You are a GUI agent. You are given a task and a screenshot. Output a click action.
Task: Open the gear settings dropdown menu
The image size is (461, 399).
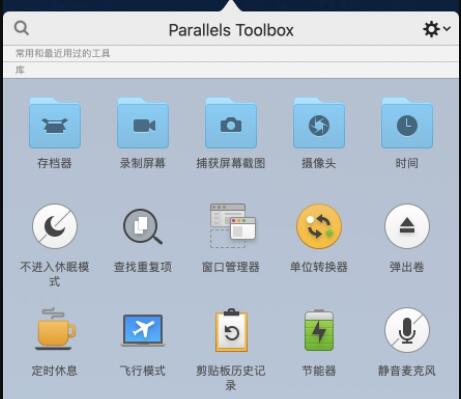click(437, 29)
